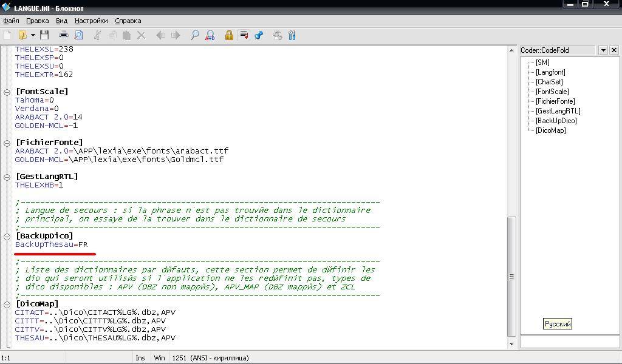
Task: Collapse the [DicoMap] section in the editor
Action: point(7,304)
